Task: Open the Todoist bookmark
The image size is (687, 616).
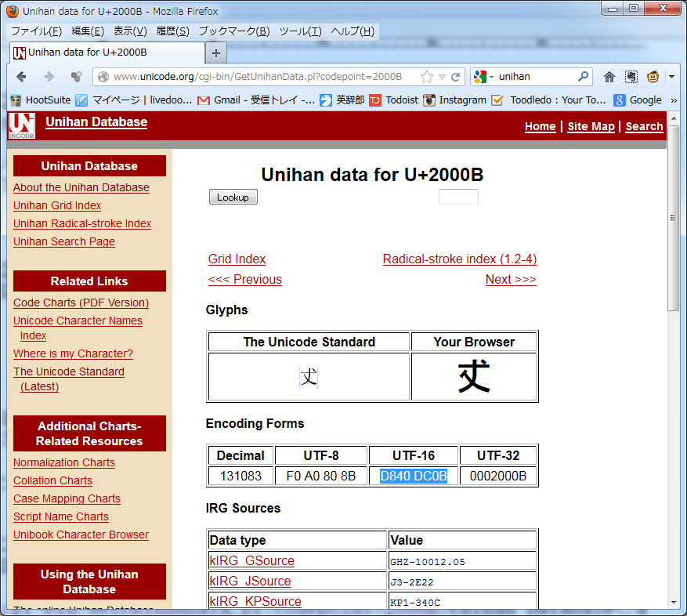Action: pos(394,100)
